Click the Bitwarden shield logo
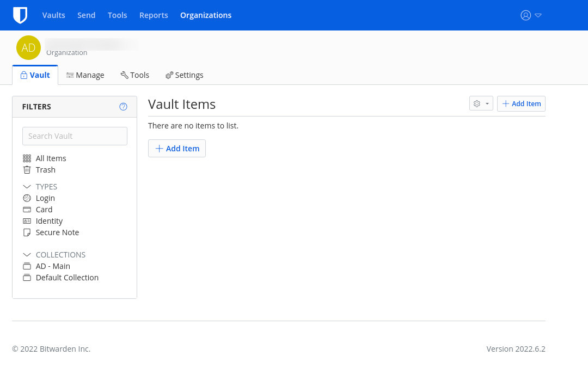 20,15
